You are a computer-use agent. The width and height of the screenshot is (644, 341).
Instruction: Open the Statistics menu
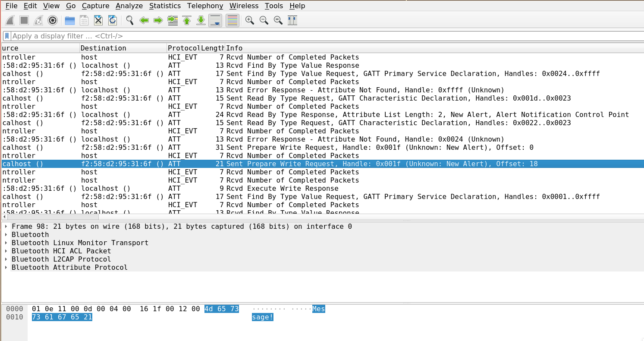tap(165, 6)
